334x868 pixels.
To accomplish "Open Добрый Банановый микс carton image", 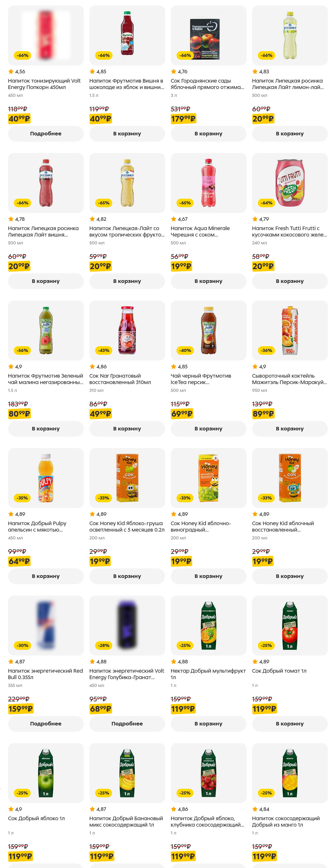I will click(127, 773).
